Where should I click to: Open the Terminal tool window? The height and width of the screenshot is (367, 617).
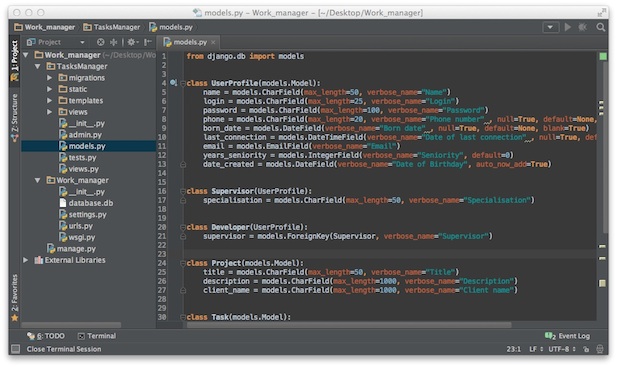pos(97,336)
